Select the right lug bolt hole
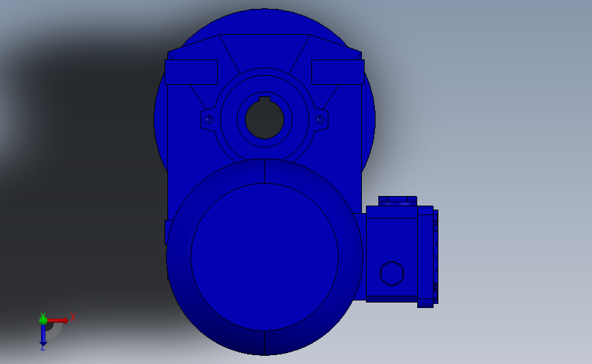Viewport: 592px width, 364px height. coord(320,120)
